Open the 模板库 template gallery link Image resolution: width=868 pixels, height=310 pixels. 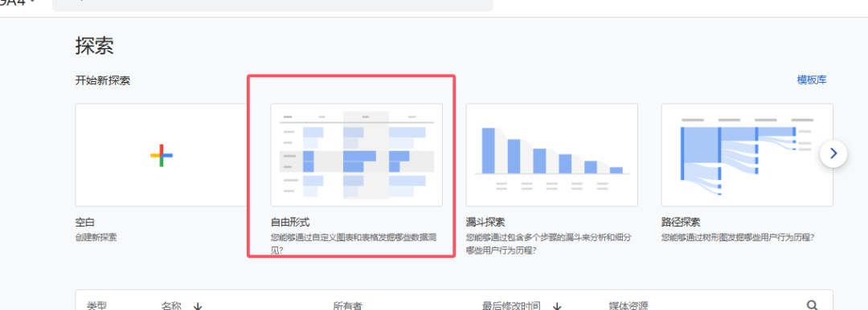point(812,80)
